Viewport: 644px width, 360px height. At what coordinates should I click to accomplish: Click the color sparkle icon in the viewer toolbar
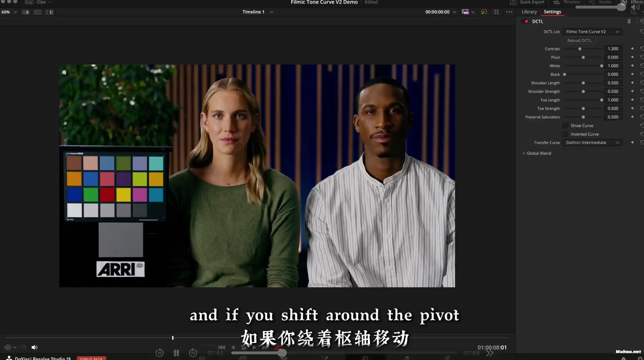(x=484, y=12)
